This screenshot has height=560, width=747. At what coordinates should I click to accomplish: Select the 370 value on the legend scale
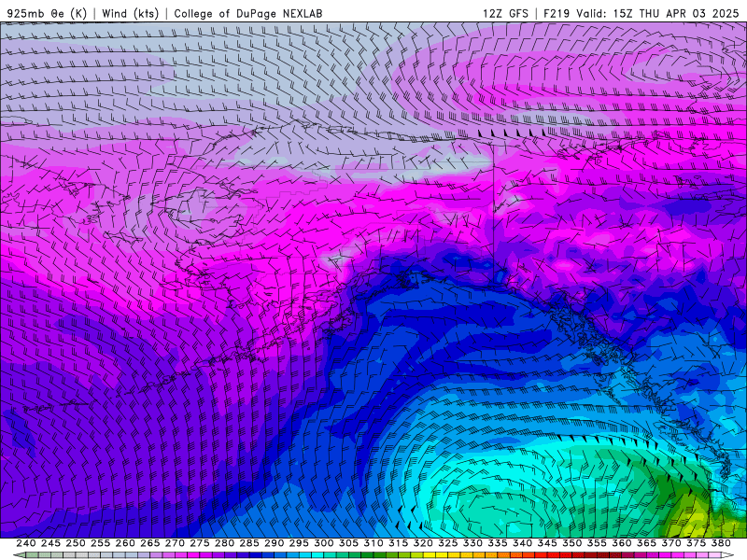click(x=671, y=543)
